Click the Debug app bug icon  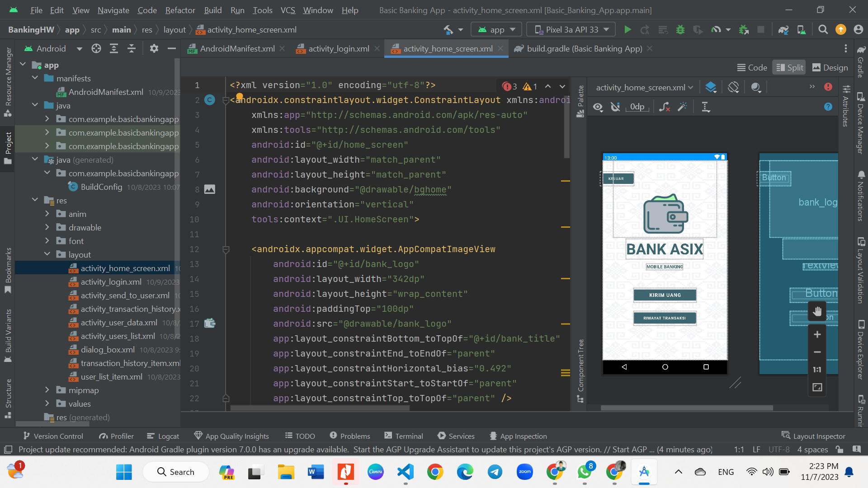(680, 30)
